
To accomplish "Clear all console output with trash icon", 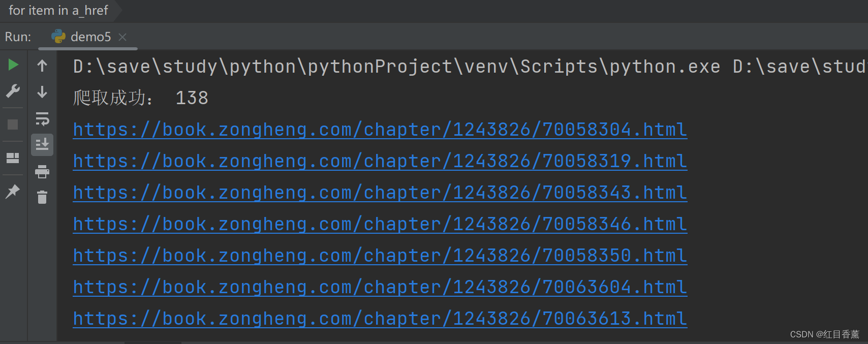I will pos(42,197).
